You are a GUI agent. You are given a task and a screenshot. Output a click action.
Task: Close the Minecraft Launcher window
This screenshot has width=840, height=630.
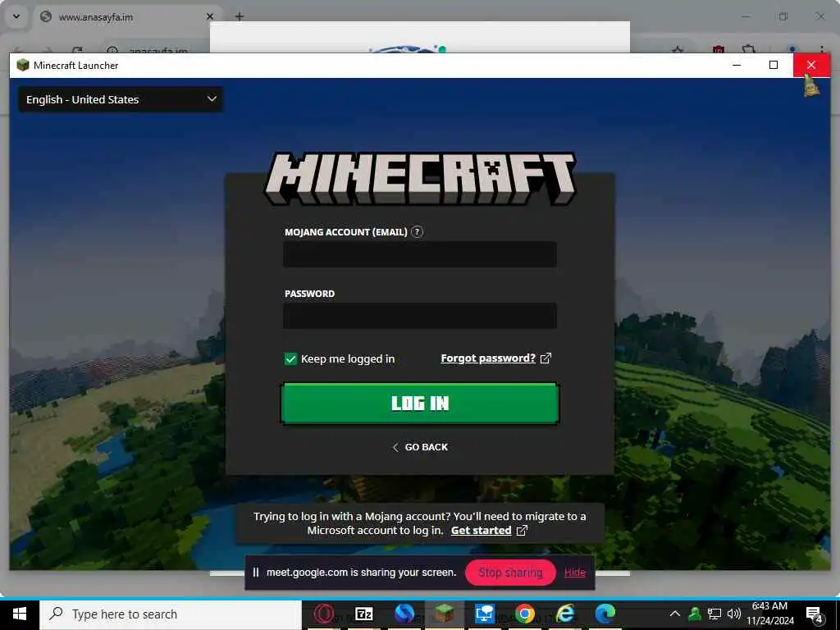(x=811, y=65)
